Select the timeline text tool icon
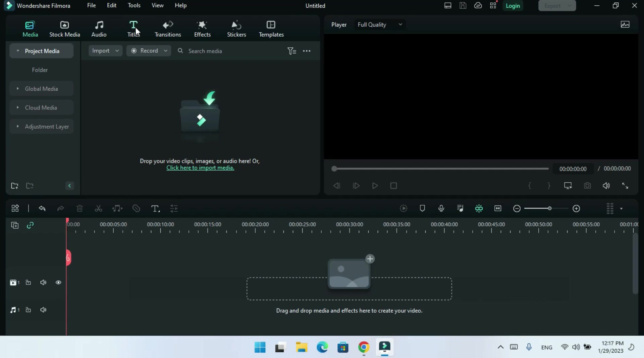Screen dimensions: 644x358 (x=155, y=209)
